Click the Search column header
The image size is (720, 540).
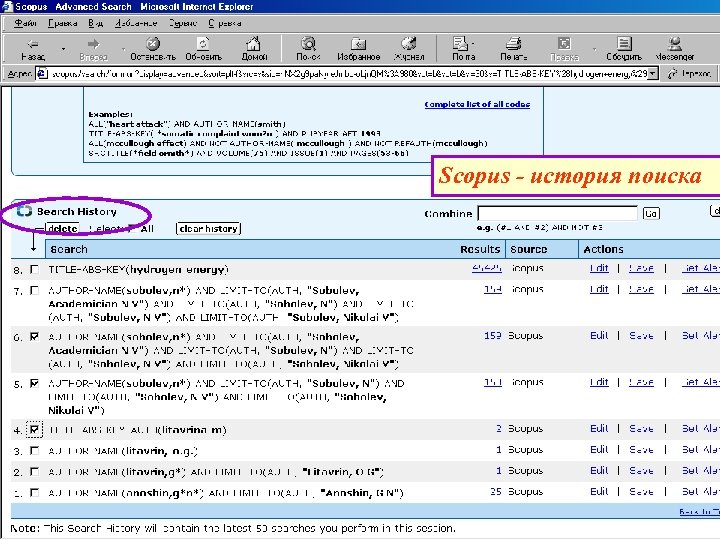[69, 249]
